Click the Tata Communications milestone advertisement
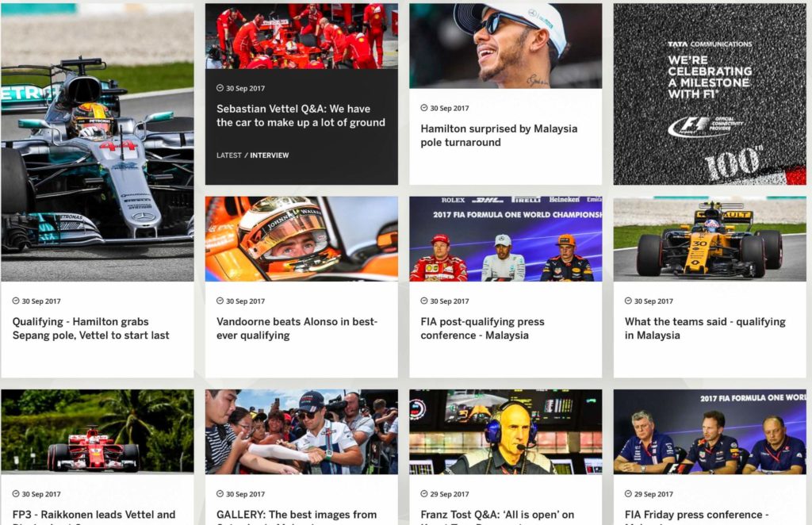Image resolution: width=812 pixels, height=525 pixels. 710,94
